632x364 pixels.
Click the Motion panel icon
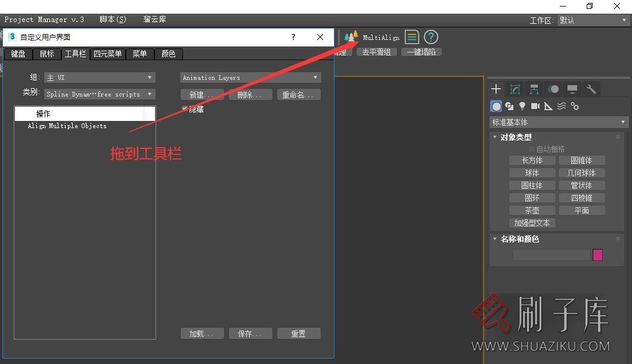tap(553, 89)
